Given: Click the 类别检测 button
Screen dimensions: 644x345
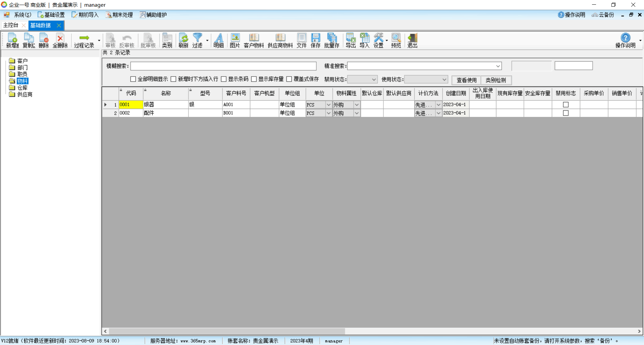Looking at the screenshot, I should (496, 80).
